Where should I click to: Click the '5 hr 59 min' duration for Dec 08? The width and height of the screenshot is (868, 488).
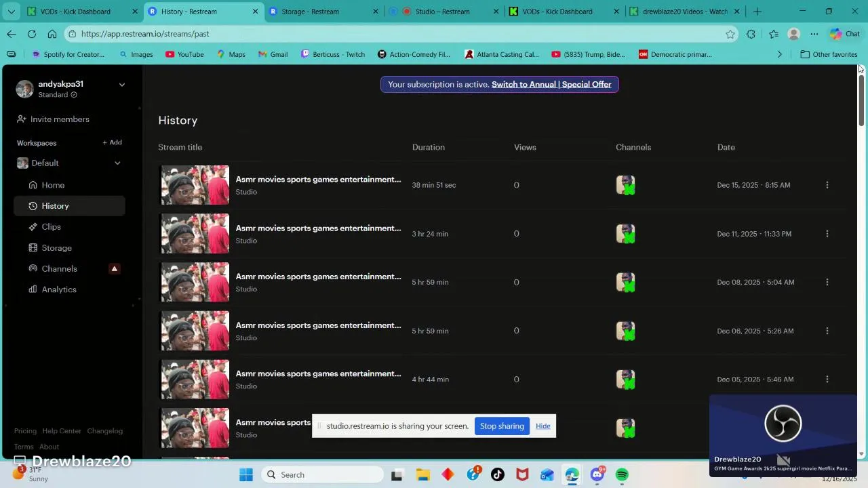pos(430,282)
